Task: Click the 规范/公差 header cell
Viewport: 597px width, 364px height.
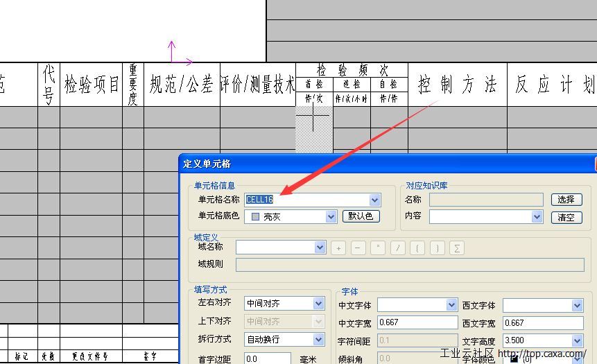Action: pyautogui.click(x=182, y=85)
